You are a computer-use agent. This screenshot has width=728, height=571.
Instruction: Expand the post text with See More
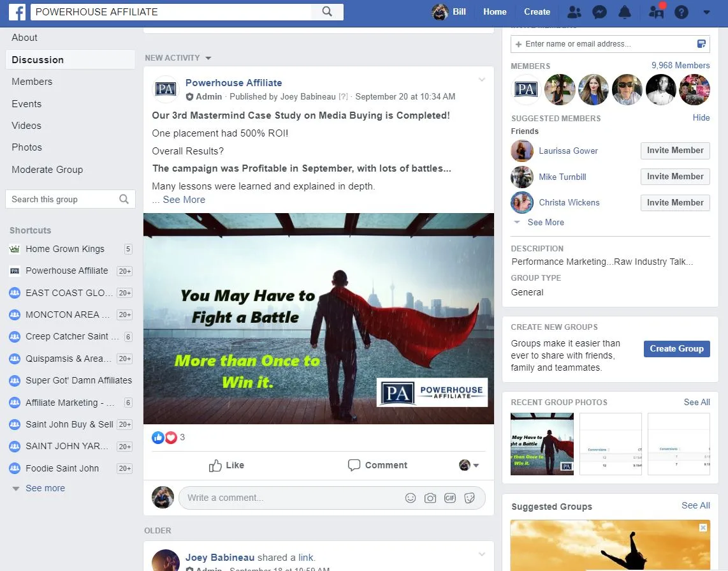coord(184,200)
